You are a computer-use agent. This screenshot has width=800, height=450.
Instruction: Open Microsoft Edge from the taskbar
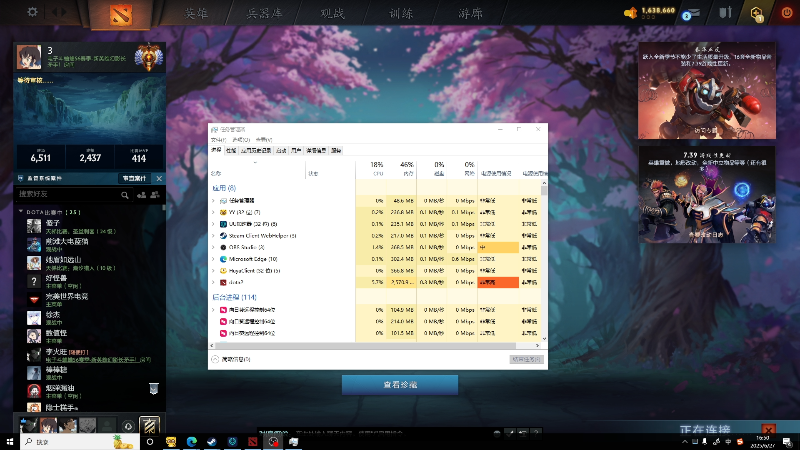(191, 442)
